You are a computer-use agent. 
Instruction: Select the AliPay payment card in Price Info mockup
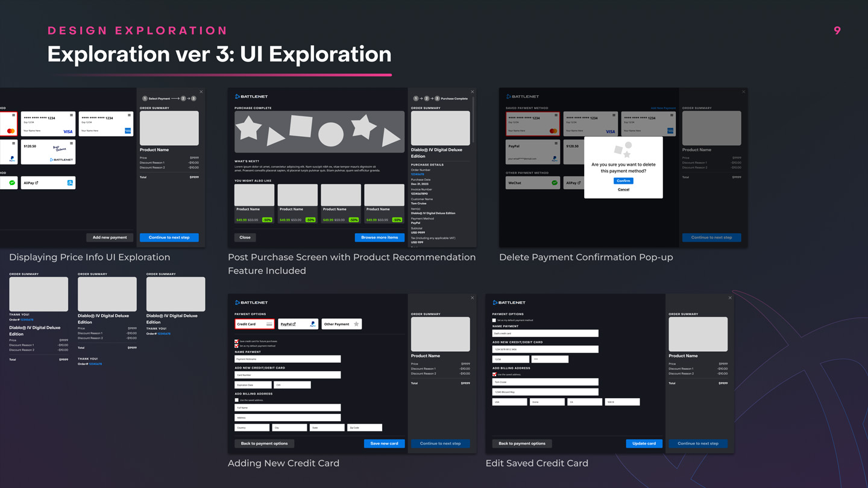point(48,183)
